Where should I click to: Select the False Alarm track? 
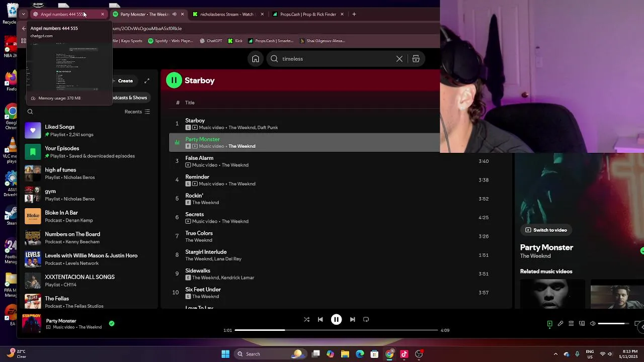[x=337, y=161]
